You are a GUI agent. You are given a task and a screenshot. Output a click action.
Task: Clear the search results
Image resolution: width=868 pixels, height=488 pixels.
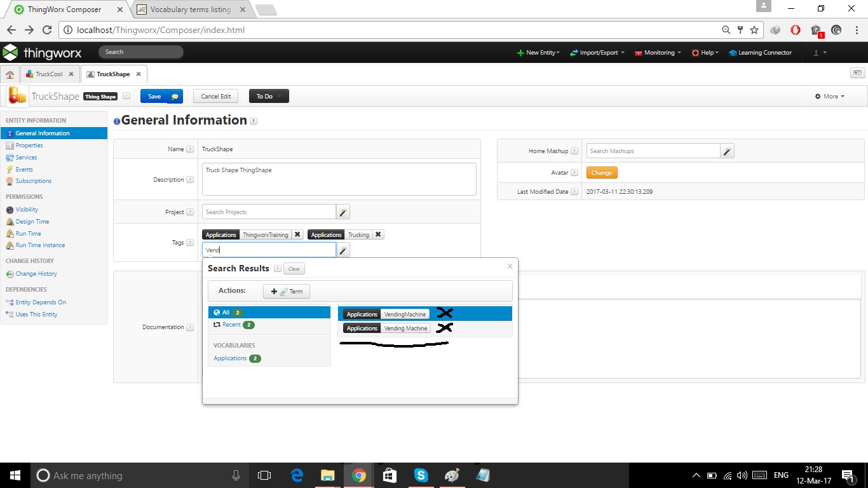(294, 269)
